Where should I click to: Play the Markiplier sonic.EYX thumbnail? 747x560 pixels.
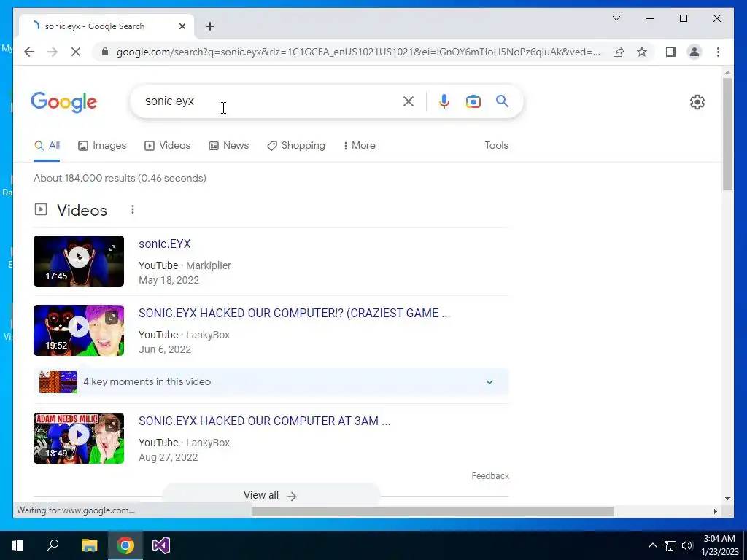tap(79, 261)
